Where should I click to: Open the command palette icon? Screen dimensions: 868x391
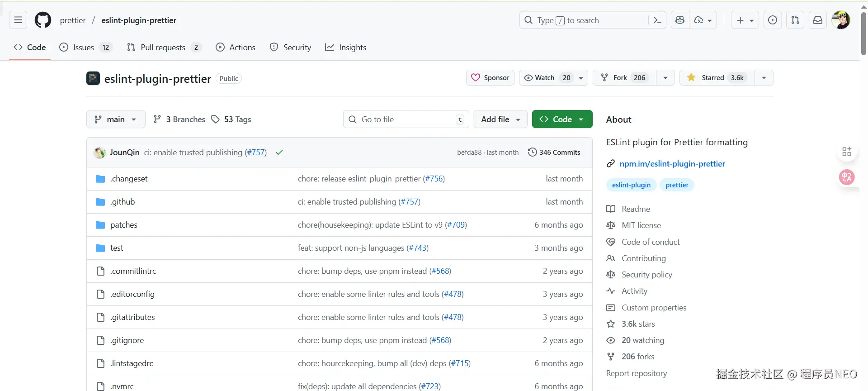click(657, 20)
